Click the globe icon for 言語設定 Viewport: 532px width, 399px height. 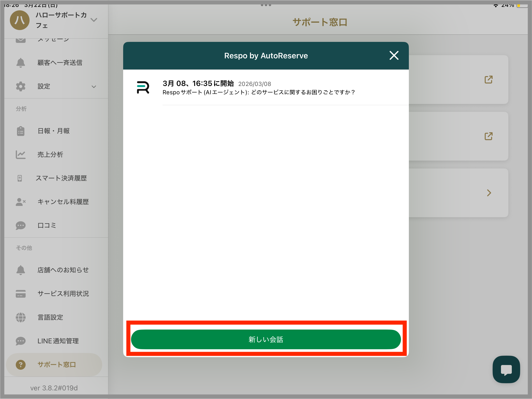[x=21, y=317]
